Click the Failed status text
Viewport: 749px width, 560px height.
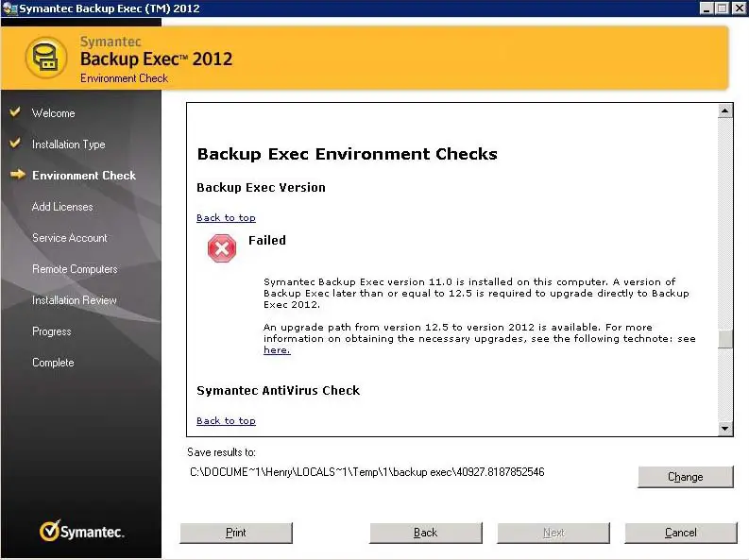click(267, 240)
